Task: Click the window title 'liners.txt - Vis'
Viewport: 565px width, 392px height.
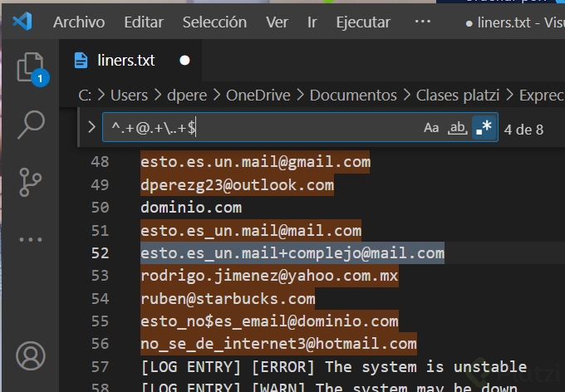Action: pos(521,22)
